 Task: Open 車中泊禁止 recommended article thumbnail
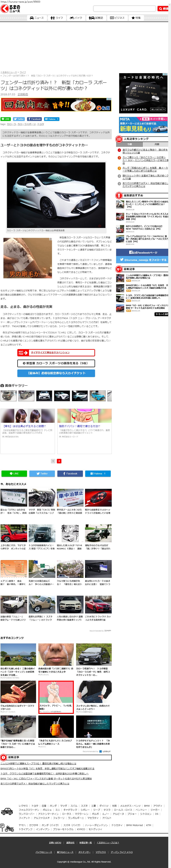pos(70,498)
